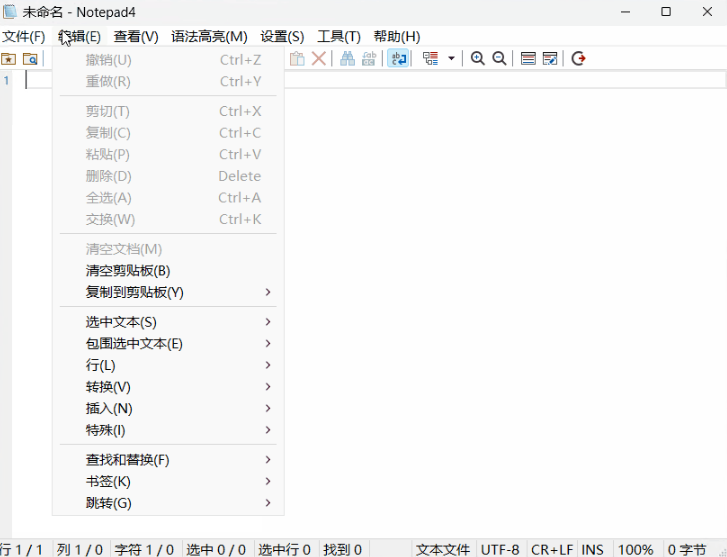Click the 粘贴(P) menu entry

tap(168, 154)
